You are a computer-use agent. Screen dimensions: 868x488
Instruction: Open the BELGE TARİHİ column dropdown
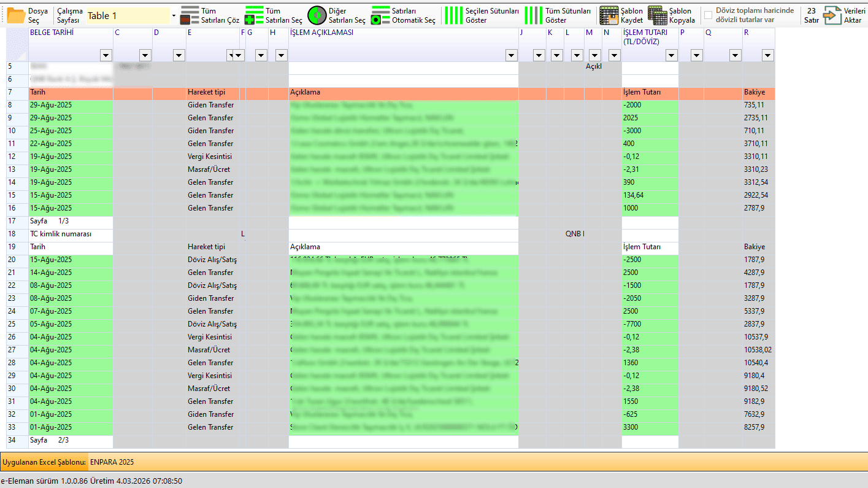click(x=106, y=55)
